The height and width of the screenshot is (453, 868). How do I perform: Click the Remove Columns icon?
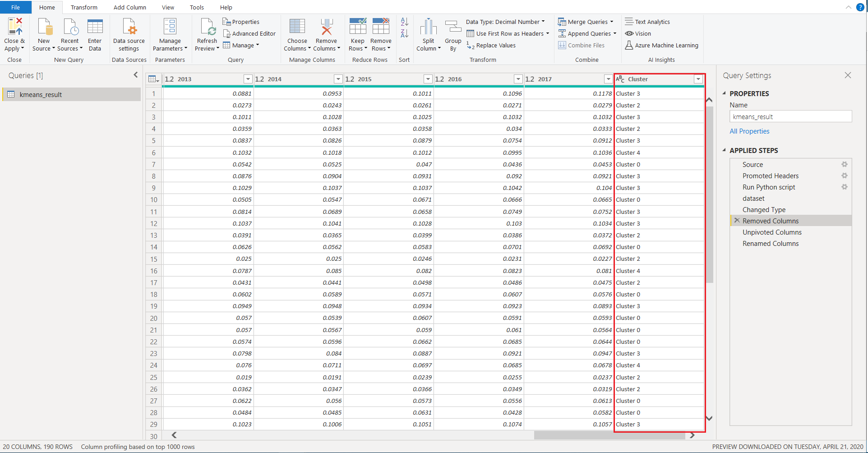326,27
